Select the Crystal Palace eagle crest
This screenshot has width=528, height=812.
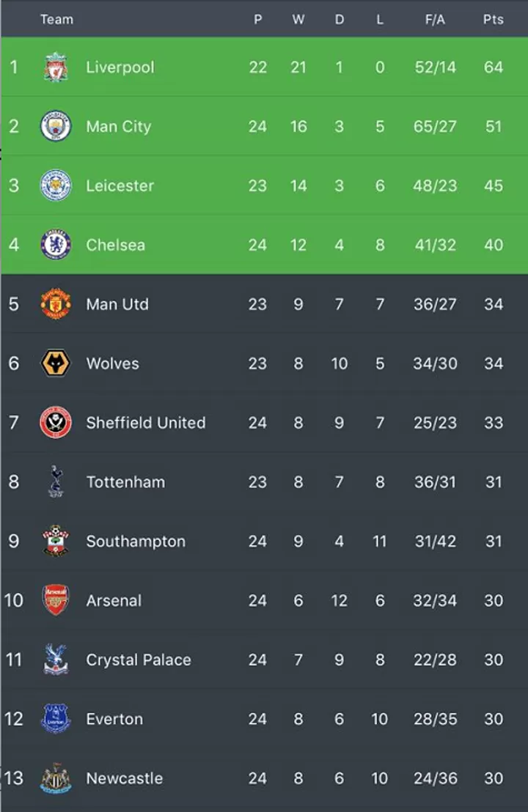(x=56, y=660)
